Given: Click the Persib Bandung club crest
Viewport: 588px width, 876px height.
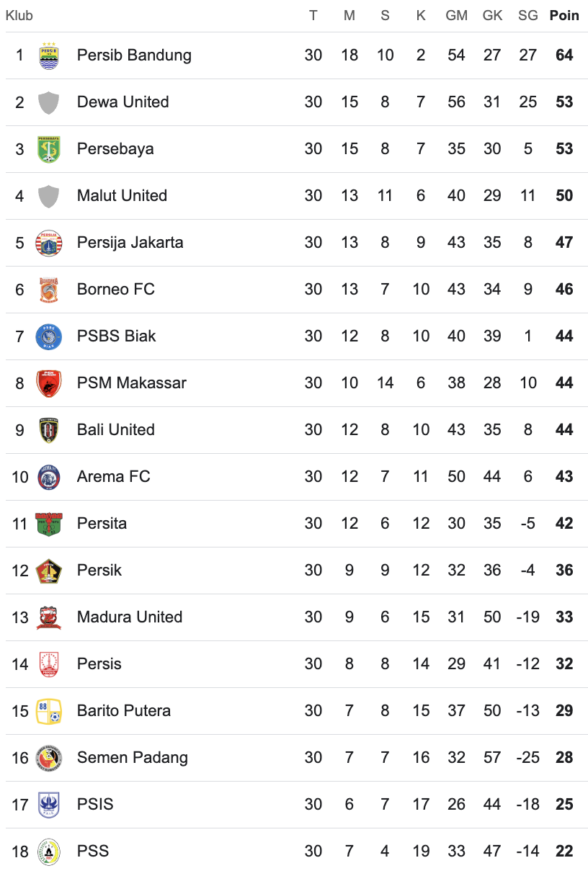Looking at the screenshot, I should (x=48, y=55).
